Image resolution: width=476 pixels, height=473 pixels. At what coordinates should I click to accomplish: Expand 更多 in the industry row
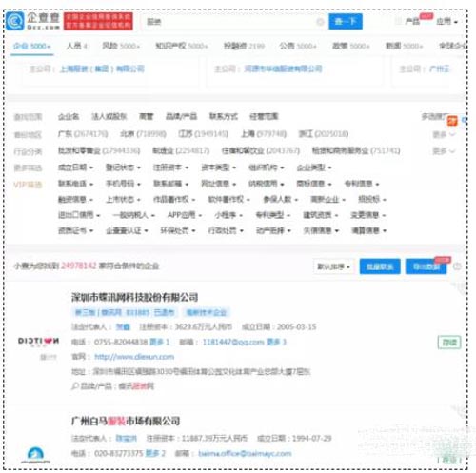444,151
